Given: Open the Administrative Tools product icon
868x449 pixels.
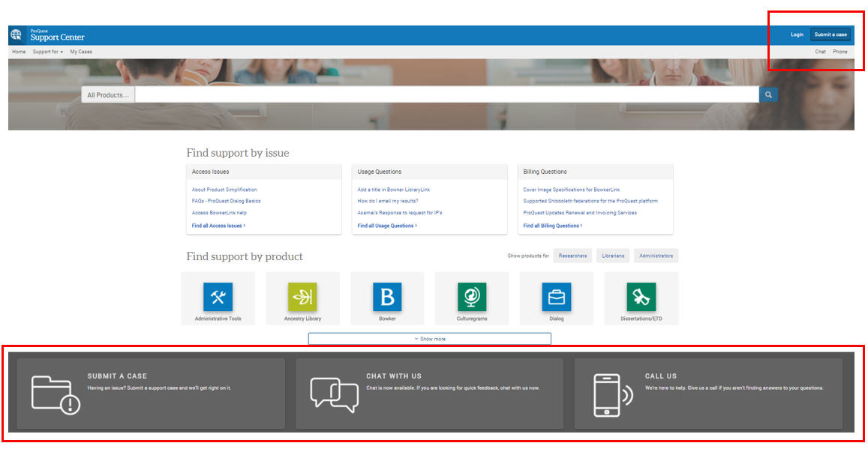Looking at the screenshot, I should (218, 297).
